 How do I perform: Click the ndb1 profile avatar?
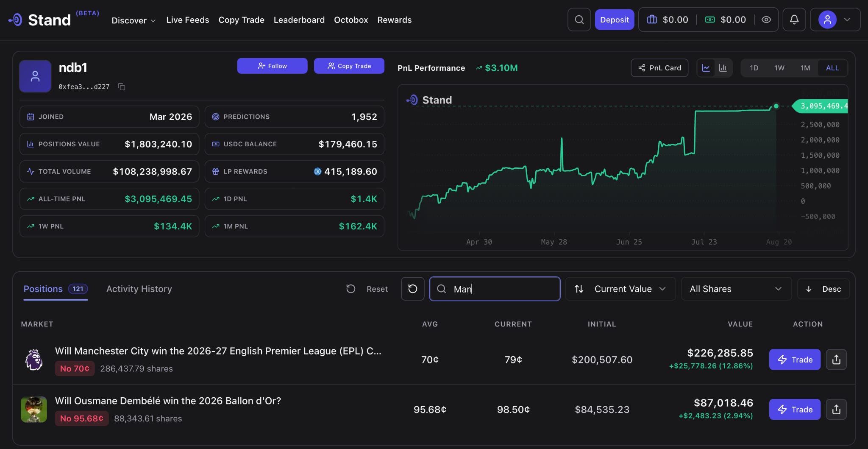35,76
